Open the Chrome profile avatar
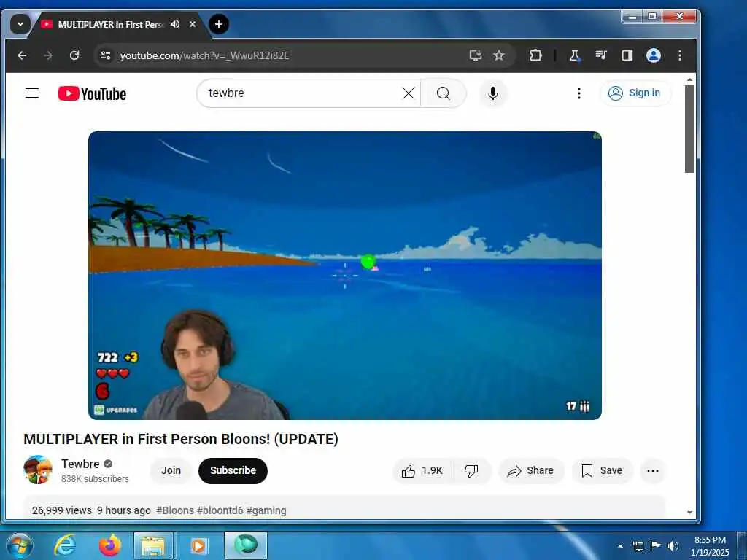Screen dimensions: 747x560 click(x=654, y=55)
